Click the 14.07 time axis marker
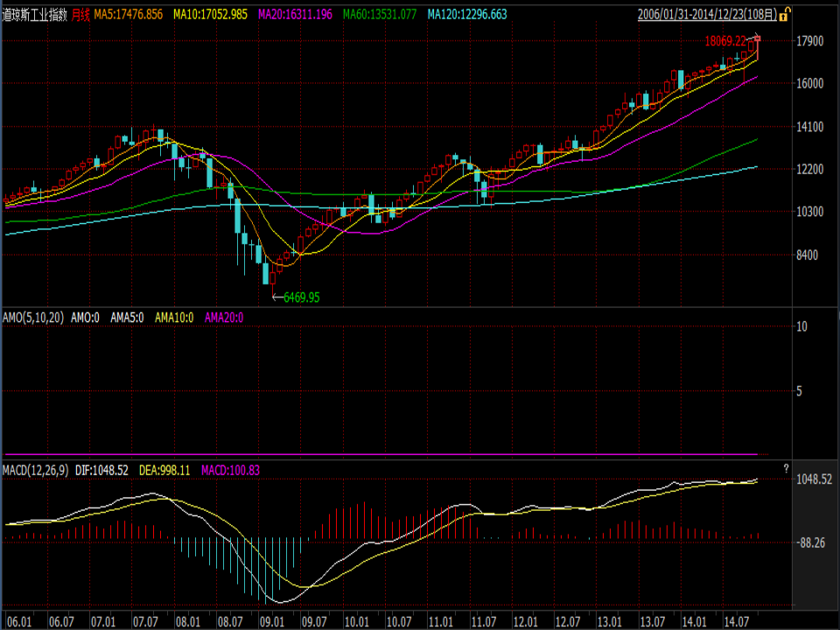This screenshot has height=630, width=840. (737, 622)
